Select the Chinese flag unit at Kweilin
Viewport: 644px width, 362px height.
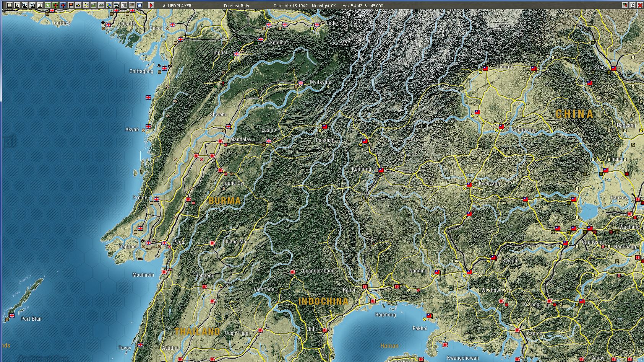(493, 258)
